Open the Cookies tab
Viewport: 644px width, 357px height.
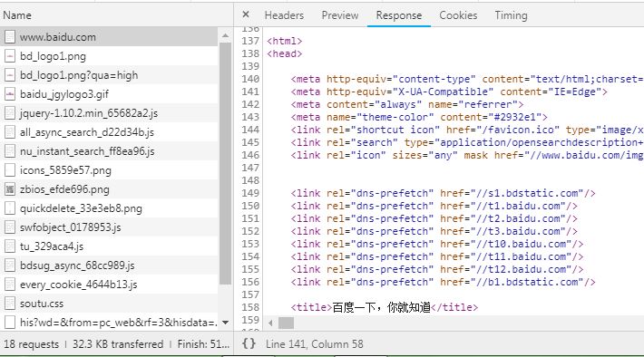[x=458, y=15]
